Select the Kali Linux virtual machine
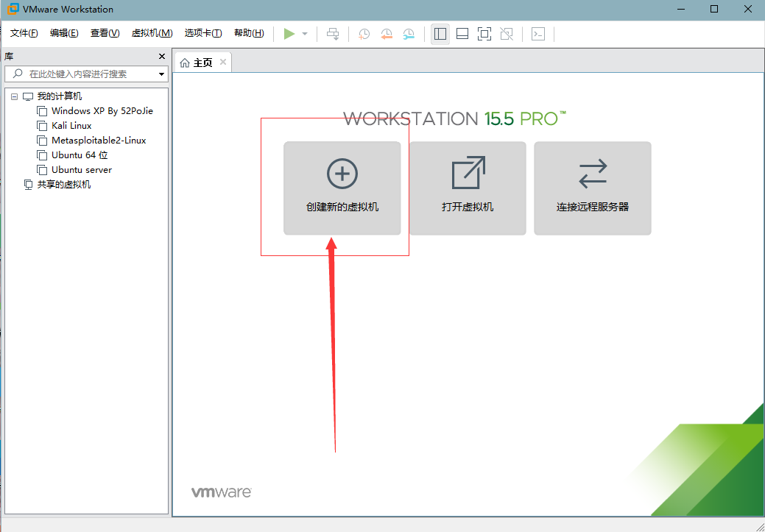 pos(71,126)
